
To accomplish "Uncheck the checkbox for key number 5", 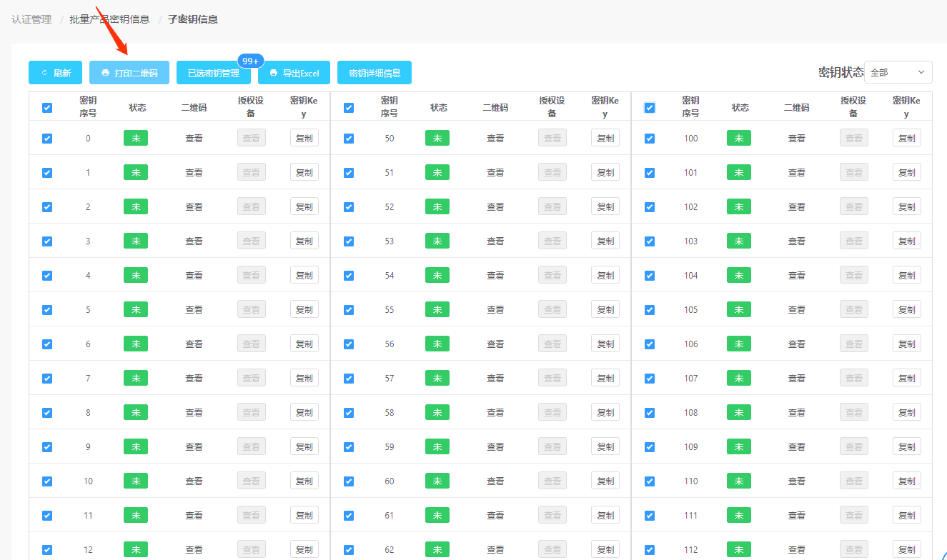I will pos(47,310).
